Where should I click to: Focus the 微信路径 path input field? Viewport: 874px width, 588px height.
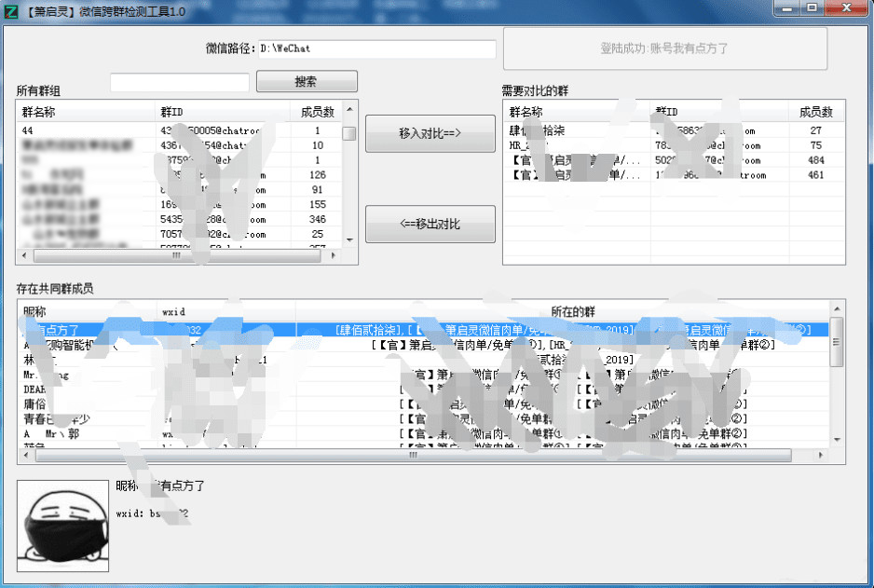377,48
